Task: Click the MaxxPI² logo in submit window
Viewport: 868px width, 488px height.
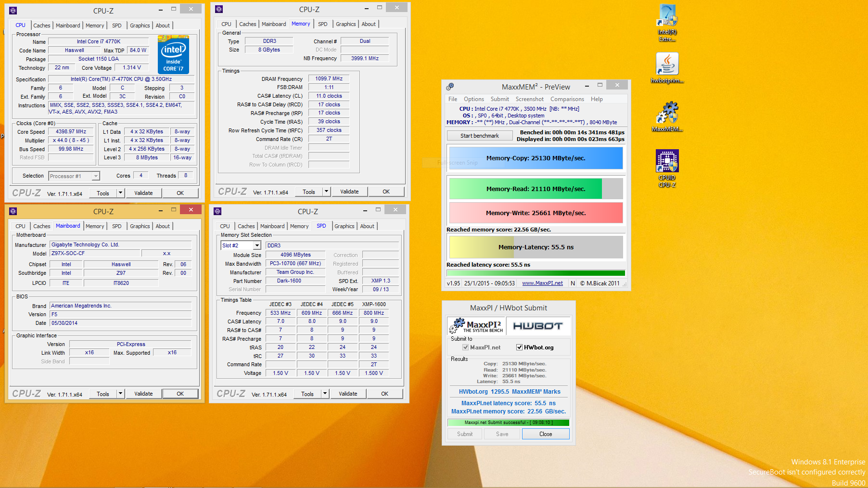Action: [x=477, y=326]
